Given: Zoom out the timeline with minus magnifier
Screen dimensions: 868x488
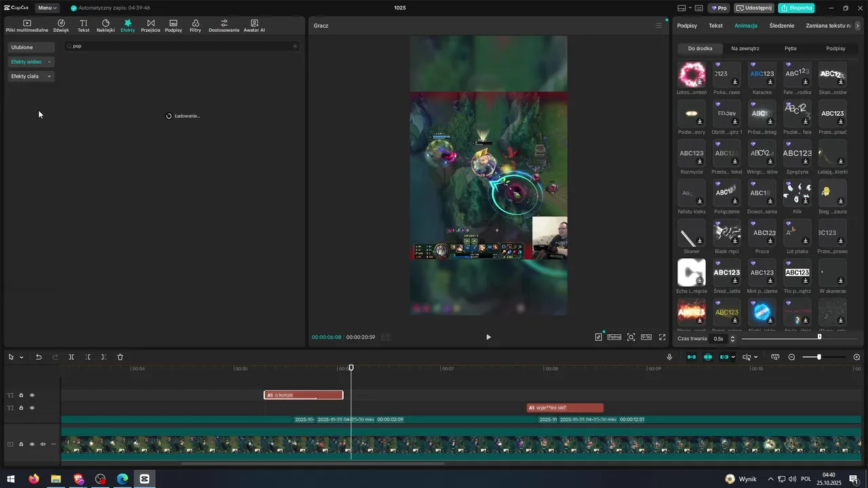Looking at the screenshot, I should [x=791, y=357].
